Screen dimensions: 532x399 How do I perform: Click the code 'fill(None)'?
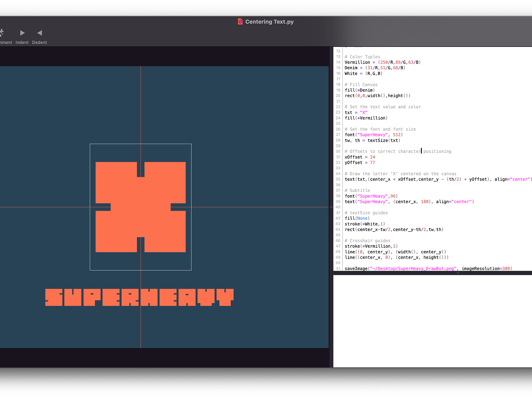(357, 218)
